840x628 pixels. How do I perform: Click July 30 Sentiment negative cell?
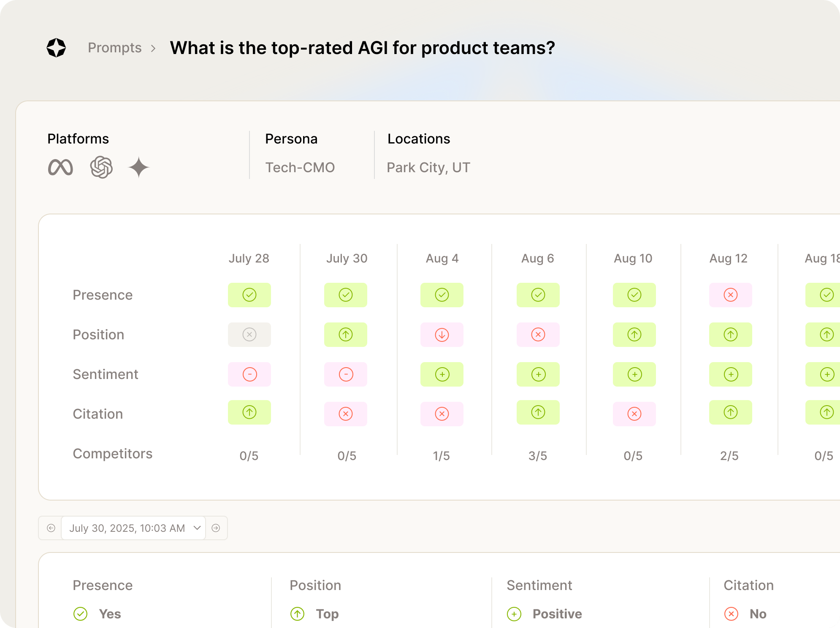(x=346, y=374)
